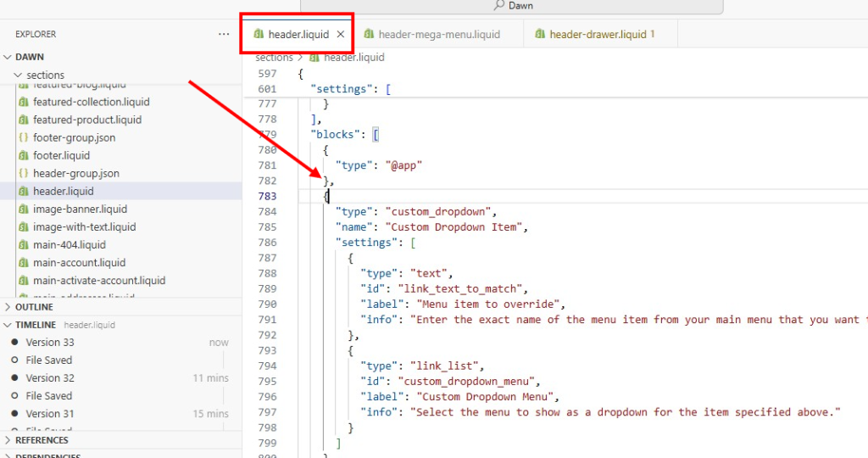The height and width of the screenshot is (458, 868).
Task: Expand the OUTLINE panel
Action: [x=34, y=307]
